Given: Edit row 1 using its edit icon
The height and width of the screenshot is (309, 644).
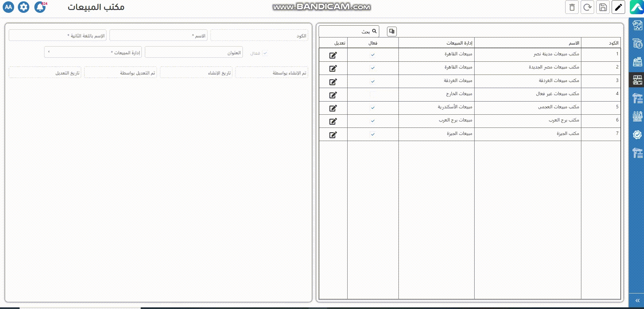Looking at the screenshot, I should 333,55.
